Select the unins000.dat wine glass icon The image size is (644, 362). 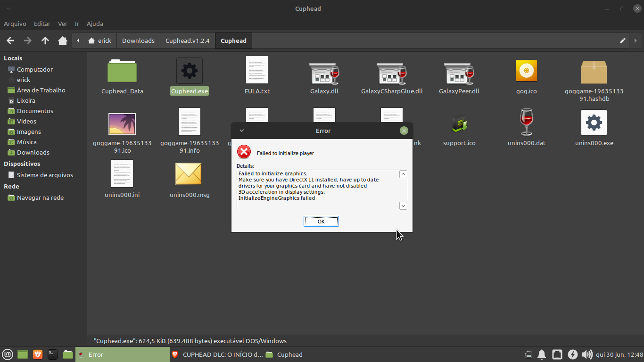coord(527,123)
